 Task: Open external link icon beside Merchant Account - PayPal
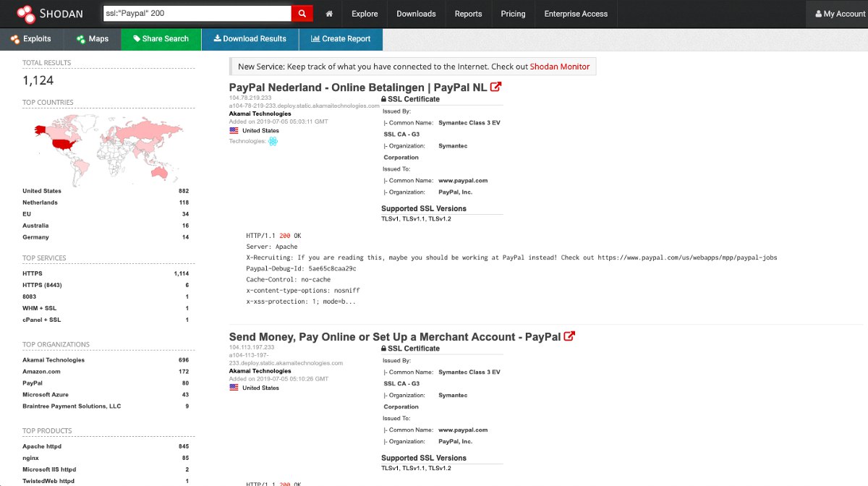[x=569, y=336]
